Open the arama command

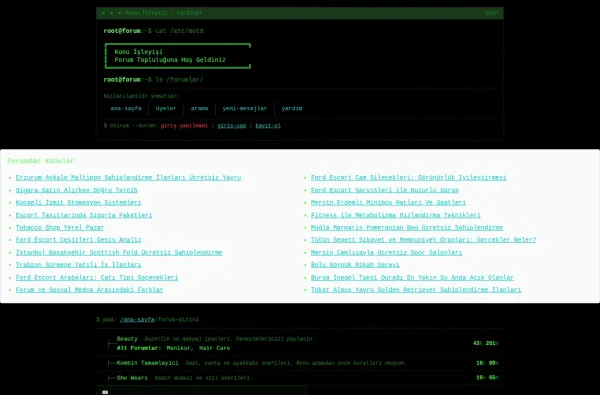tap(199, 108)
